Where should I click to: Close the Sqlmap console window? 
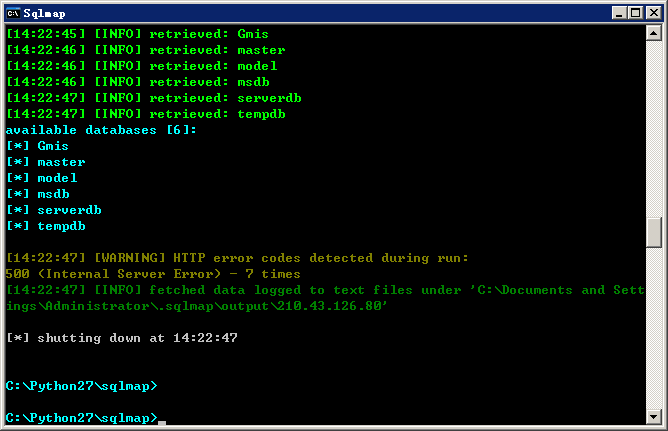654,13
